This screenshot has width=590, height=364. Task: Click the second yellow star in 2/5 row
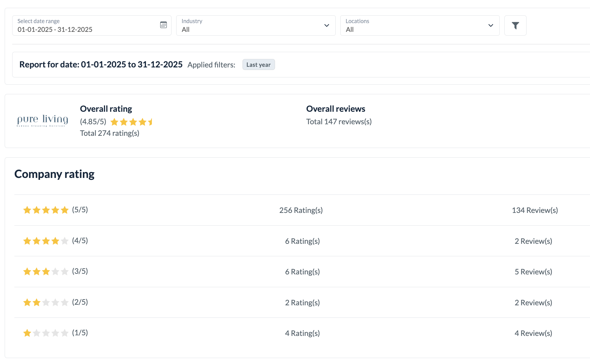click(x=36, y=302)
